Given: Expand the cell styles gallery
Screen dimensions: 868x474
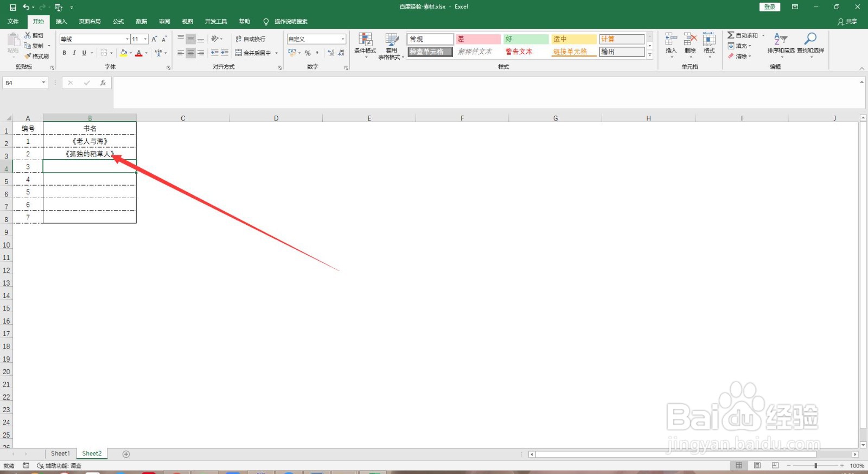Looking at the screenshot, I should point(650,55).
